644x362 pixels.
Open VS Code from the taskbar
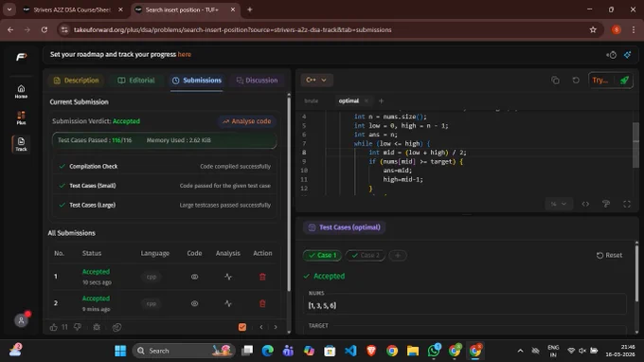tap(350, 351)
